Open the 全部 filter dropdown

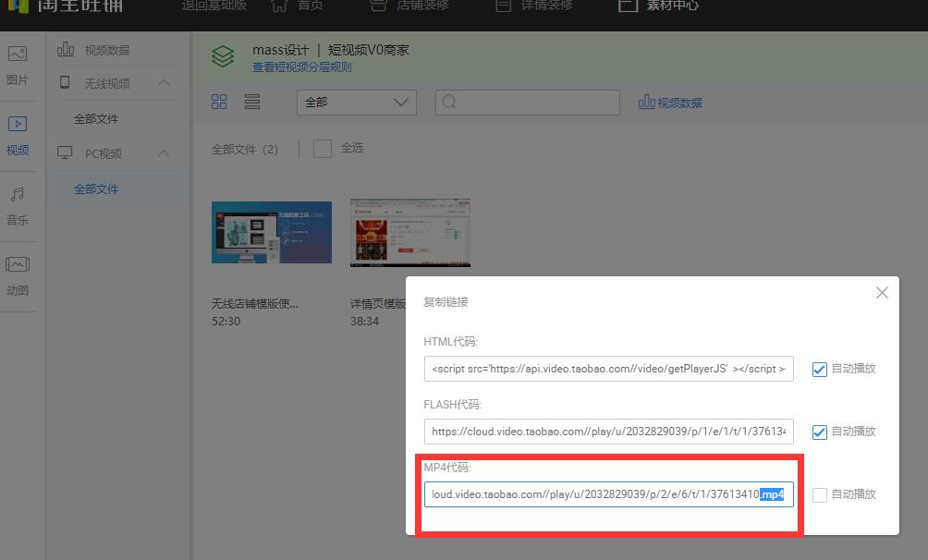point(356,102)
